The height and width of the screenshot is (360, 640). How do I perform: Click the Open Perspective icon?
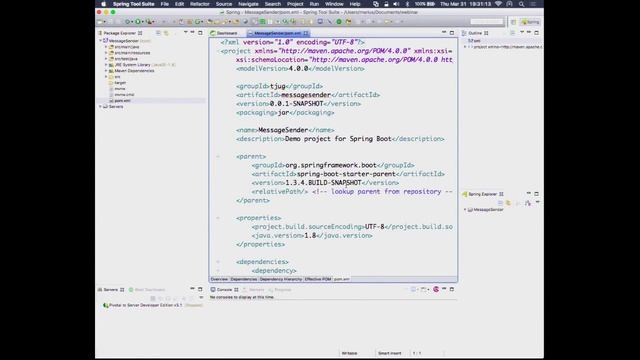pos(513,22)
